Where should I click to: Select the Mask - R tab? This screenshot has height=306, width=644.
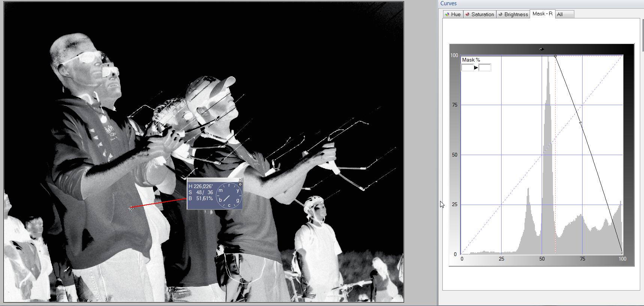click(542, 14)
